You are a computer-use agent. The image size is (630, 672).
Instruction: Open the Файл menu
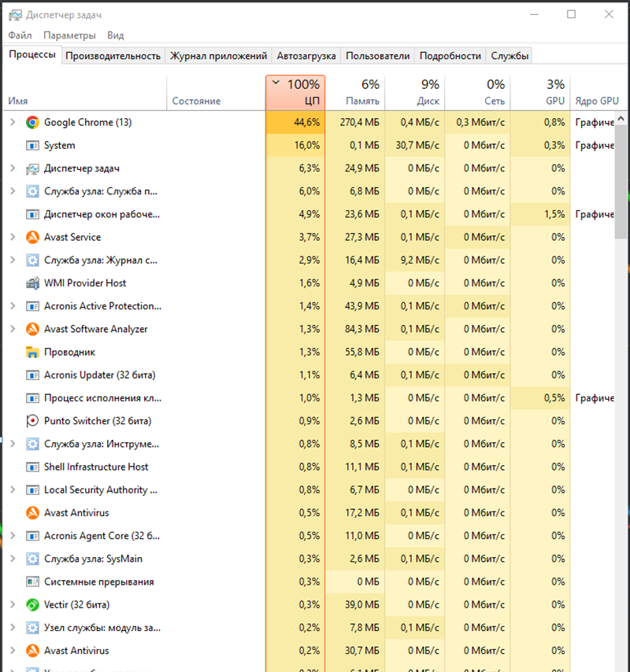(x=20, y=35)
